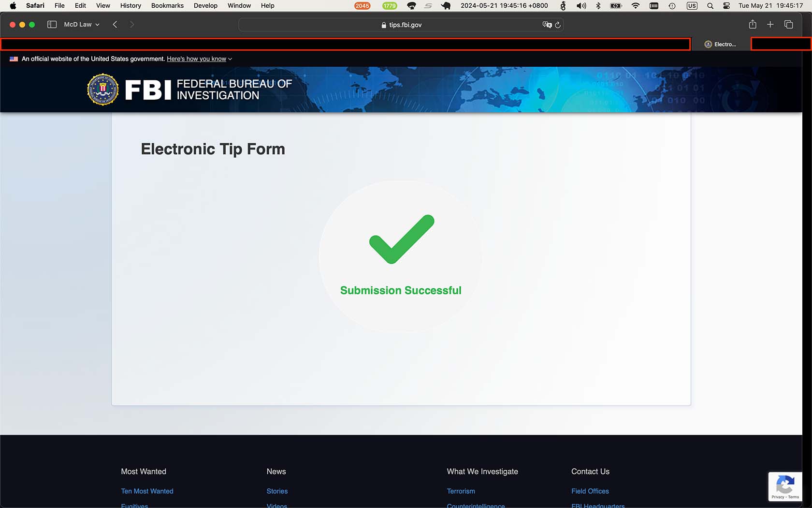Open the Field Offices link
Screen dimensions: 812x508
coord(590,491)
